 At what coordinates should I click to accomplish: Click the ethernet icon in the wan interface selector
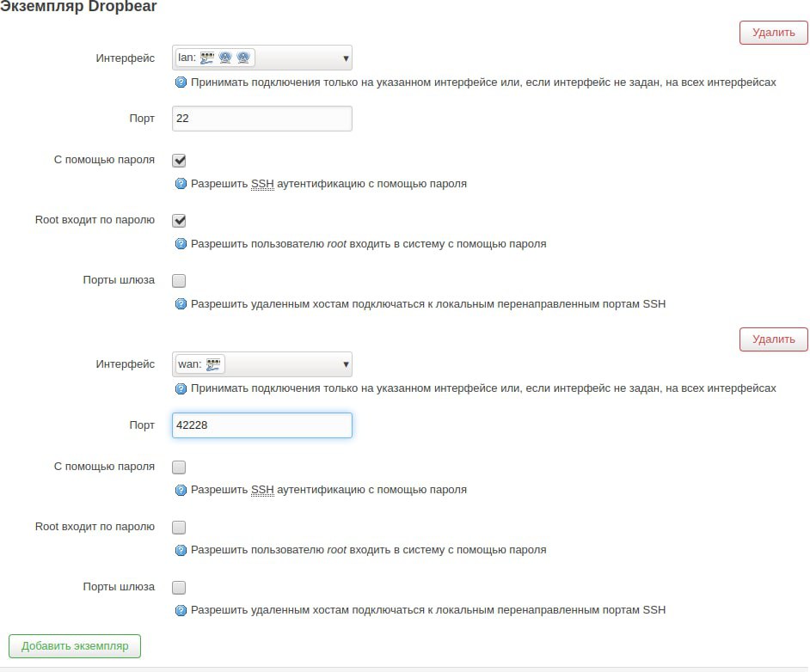coord(213,364)
